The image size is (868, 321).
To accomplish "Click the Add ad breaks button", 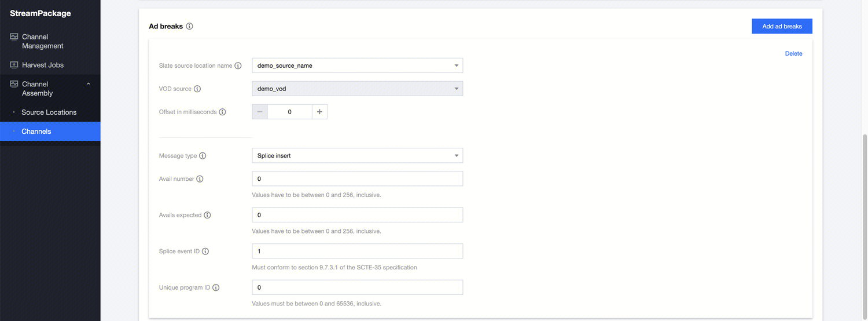I will [x=782, y=26].
